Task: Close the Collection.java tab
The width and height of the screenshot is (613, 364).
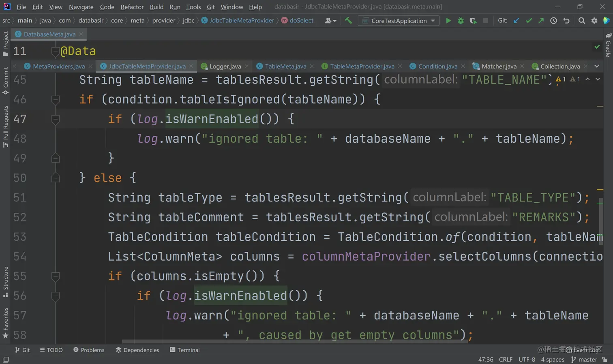Action: tap(585, 66)
